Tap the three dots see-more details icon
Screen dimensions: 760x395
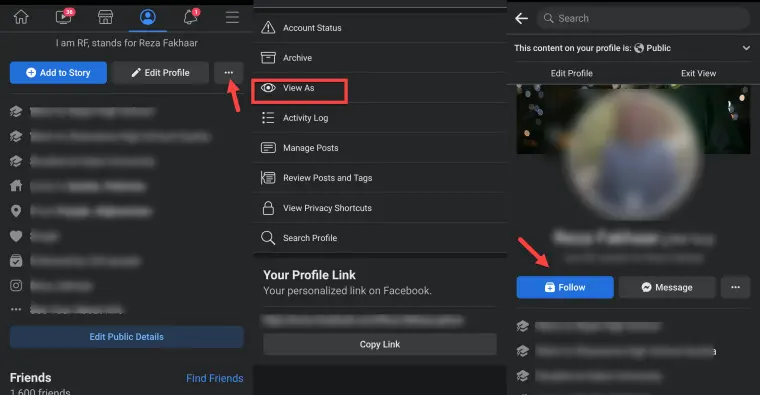point(16,309)
